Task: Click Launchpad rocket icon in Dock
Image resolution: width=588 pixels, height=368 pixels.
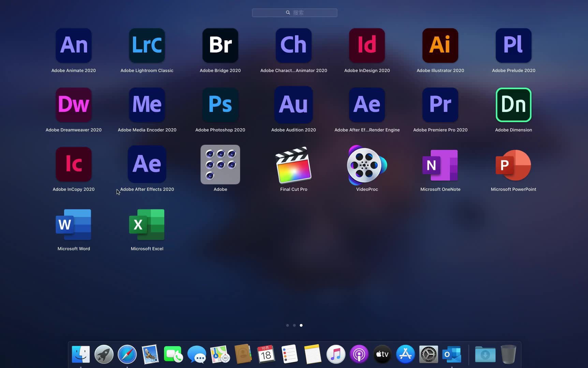Action: (x=104, y=354)
